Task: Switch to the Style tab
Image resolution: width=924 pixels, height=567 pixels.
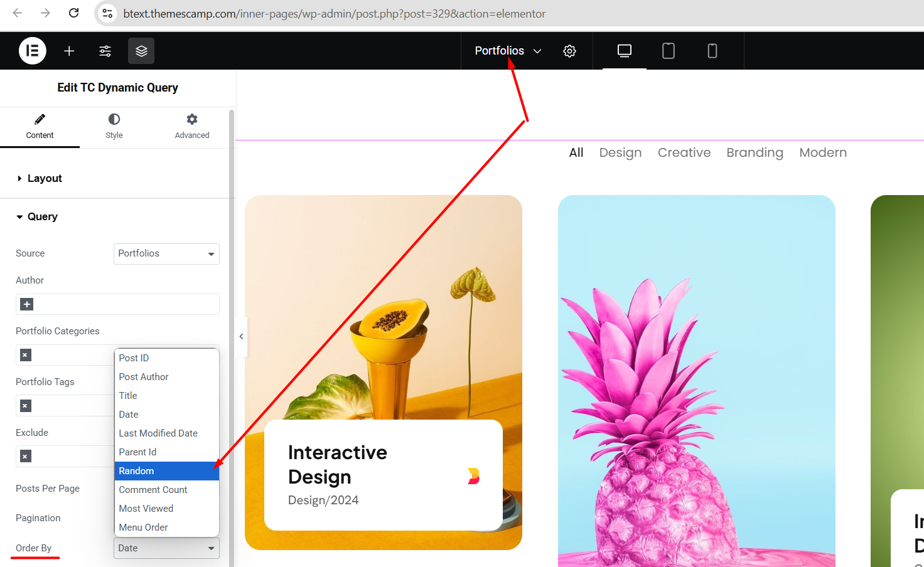Action: pyautogui.click(x=114, y=127)
